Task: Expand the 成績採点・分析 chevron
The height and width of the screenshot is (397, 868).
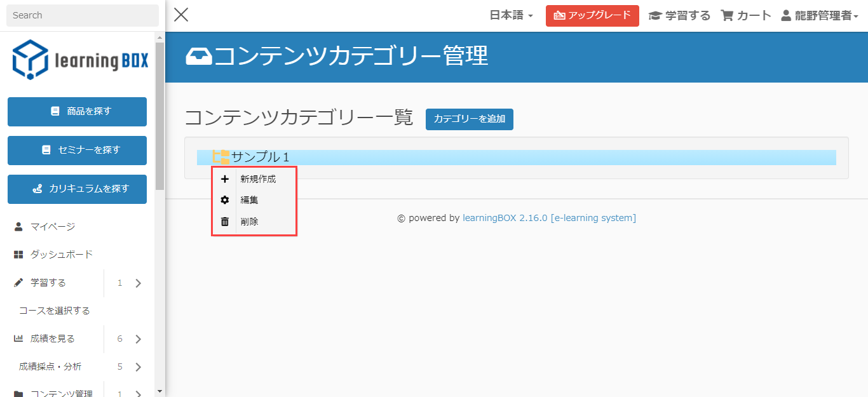Action: [139, 367]
